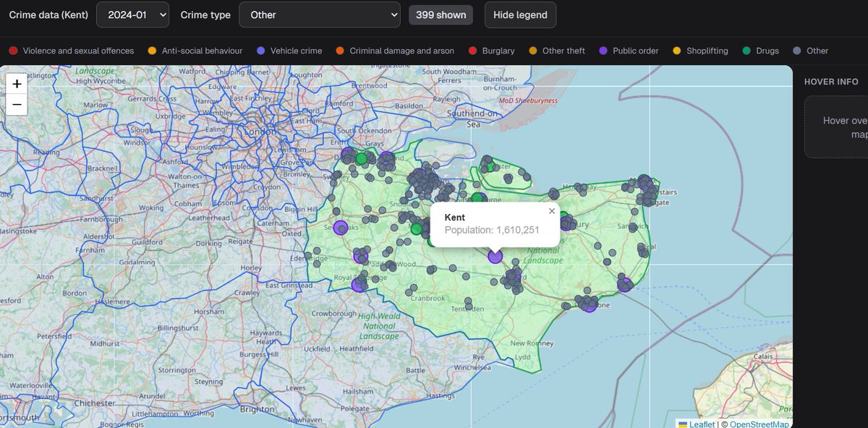Click the blue Vehicle crime legend dot
Image resolution: width=868 pixels, height=428 pixels.
260,51
